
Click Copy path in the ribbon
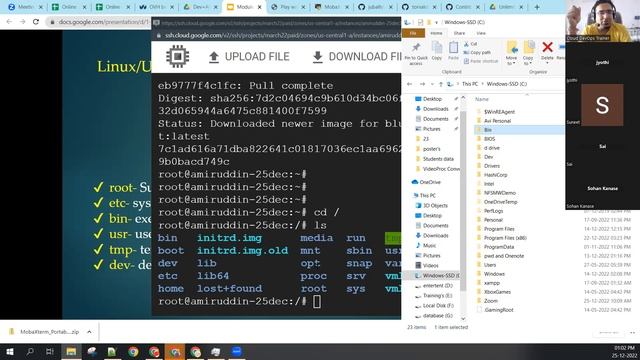click(x=477, y=52)
